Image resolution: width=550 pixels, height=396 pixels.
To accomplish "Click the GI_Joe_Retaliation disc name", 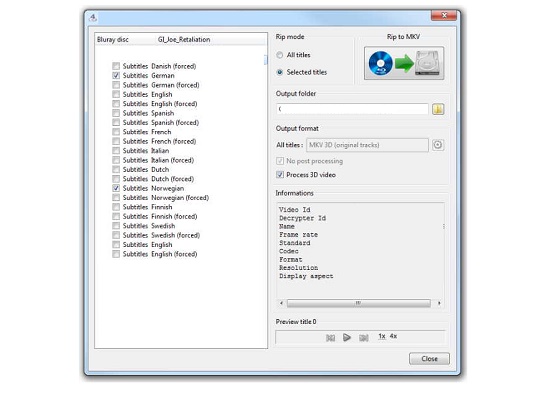I will click(184, 40).
